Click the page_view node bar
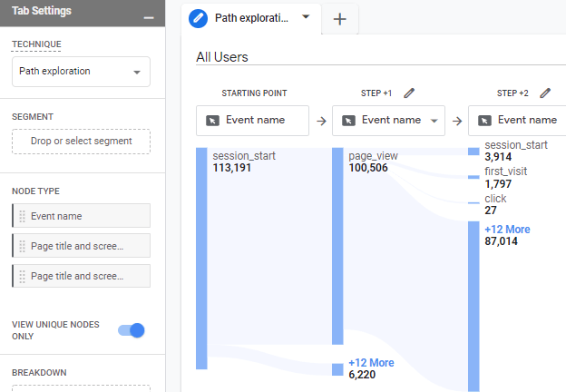The width and height of the screenshot is (566, 392). pos(337,246)
